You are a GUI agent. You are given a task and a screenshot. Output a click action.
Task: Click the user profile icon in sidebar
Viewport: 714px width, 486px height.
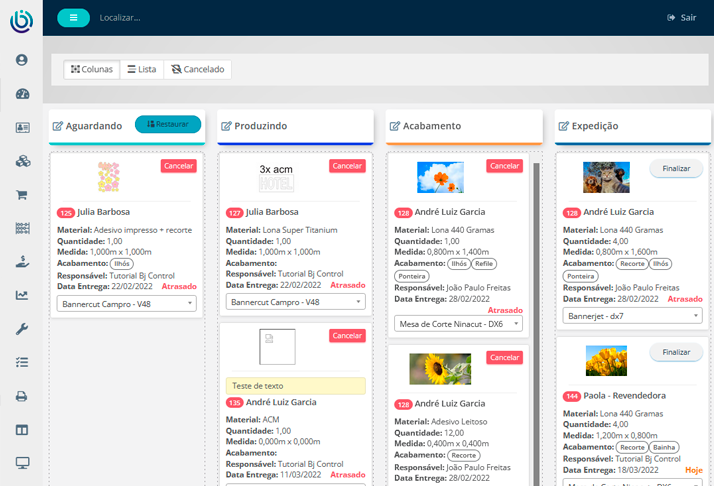tap(21, 60)
